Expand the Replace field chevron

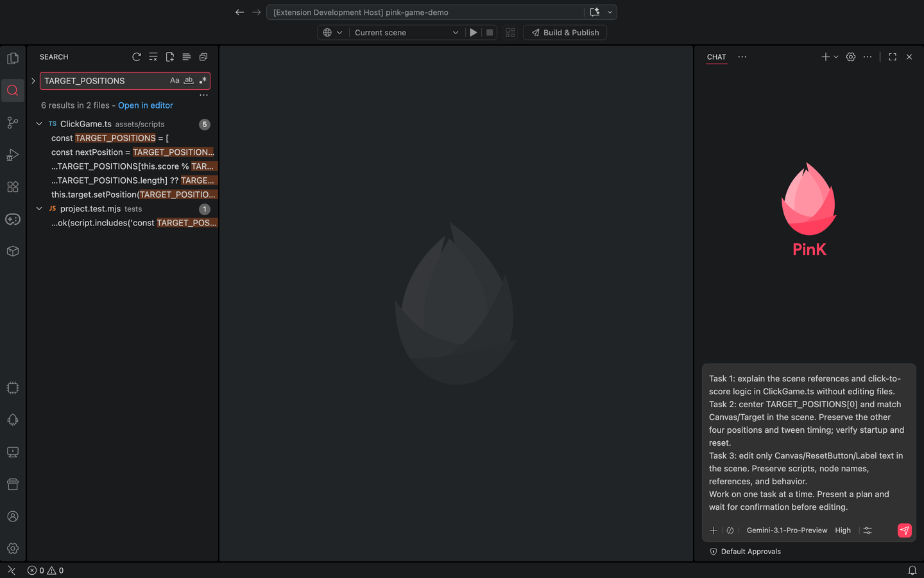click(33, 81)
